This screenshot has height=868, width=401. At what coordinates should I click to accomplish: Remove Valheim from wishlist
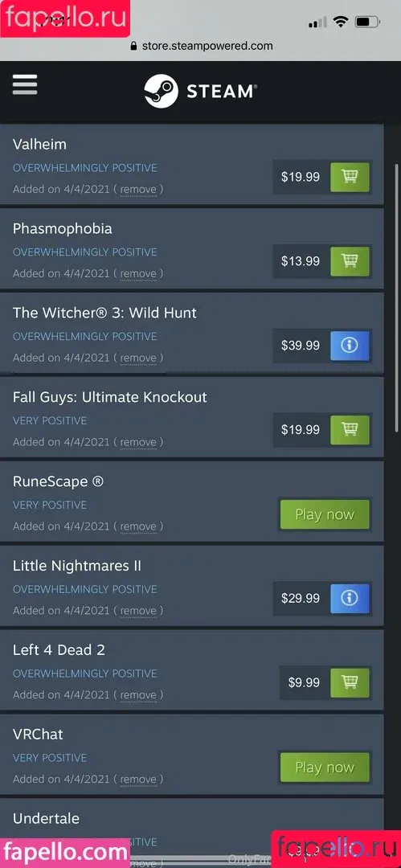point(138,190)
